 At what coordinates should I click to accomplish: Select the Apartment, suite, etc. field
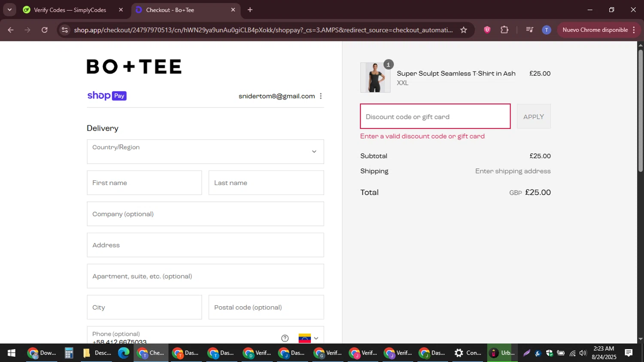205,276
